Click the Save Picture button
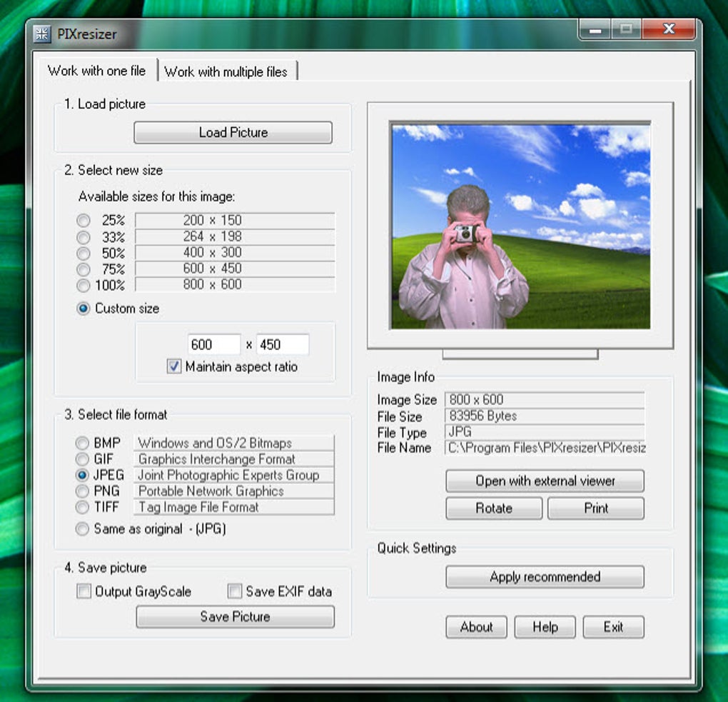 (235, 616)
